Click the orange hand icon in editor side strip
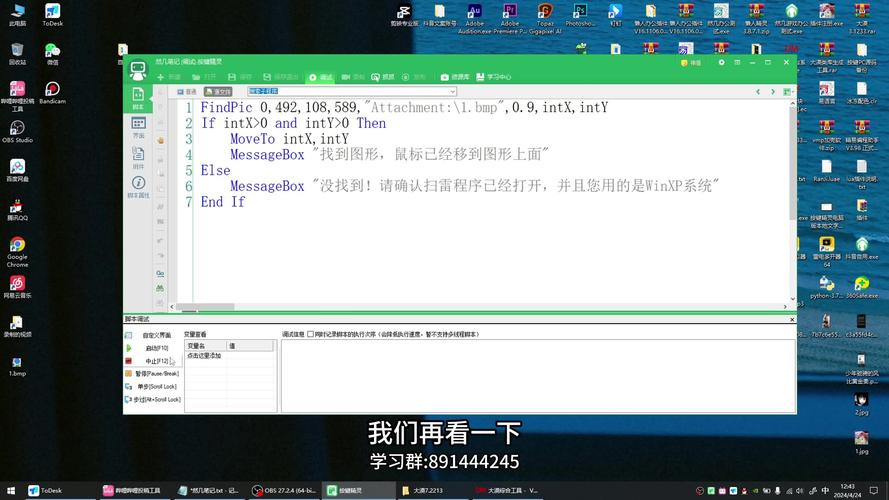The height and width of the screenshot is (500, 889). (160, 140)
